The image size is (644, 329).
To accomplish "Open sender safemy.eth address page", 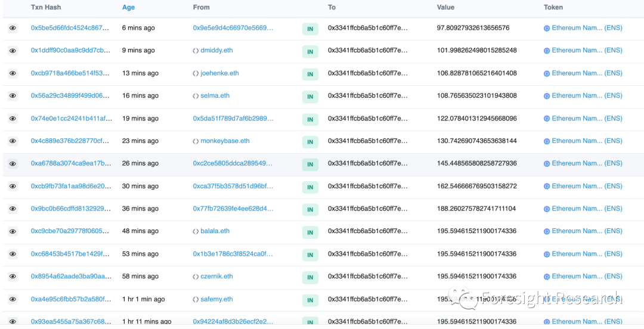I will click(216, 299).
